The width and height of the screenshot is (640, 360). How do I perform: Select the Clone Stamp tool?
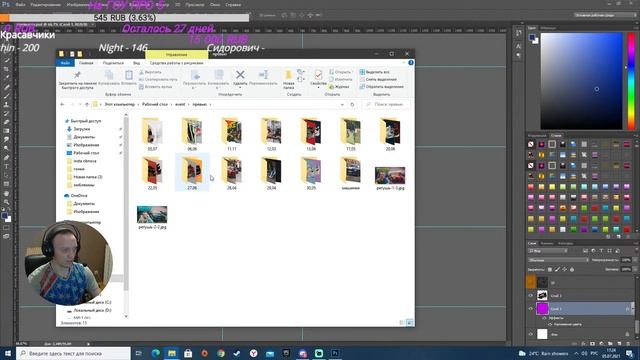(7, 104)
